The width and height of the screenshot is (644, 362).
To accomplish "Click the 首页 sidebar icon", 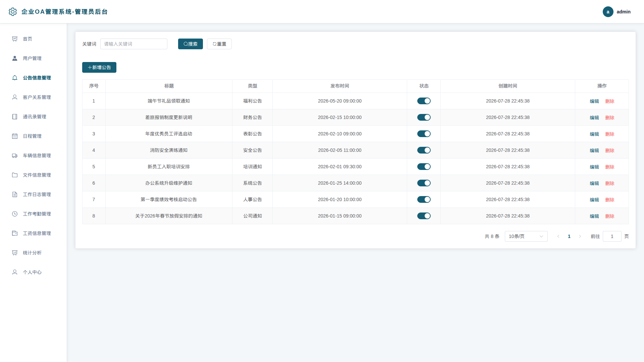I will pyautogui.click(x=15, y=39).
